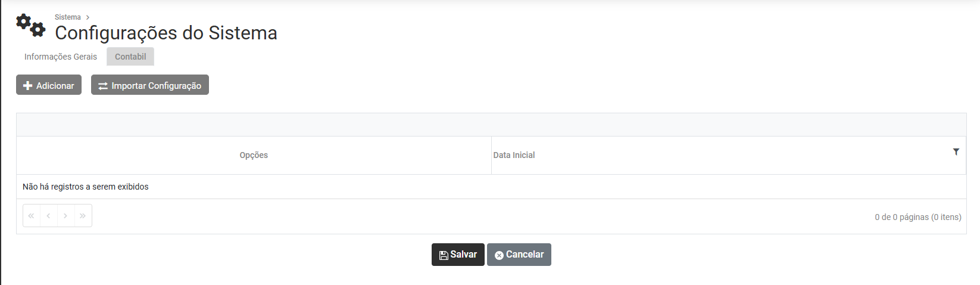Click the Configurações do Sistema page title
Viewport: 980px width, 285px height.
[166, 33]
